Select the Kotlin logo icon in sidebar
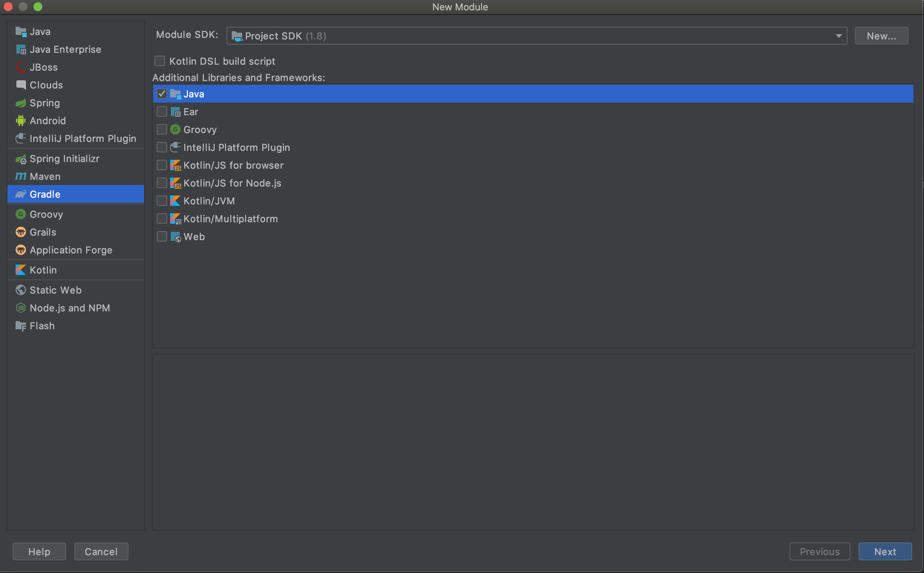Screen dimensions: 924x573 tap(20, 270)
